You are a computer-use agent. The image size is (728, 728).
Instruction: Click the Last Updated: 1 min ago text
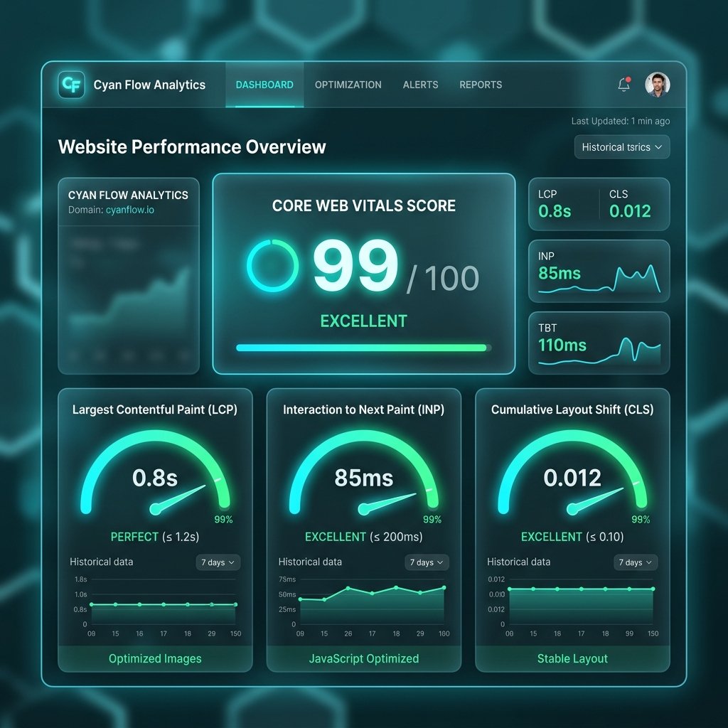620,121
